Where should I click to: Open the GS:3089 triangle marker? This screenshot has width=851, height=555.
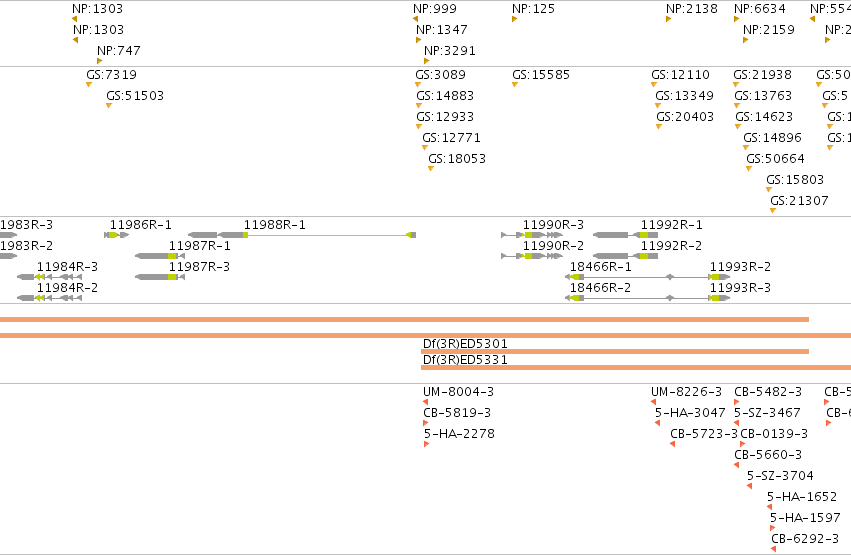(x=418, y=85)
